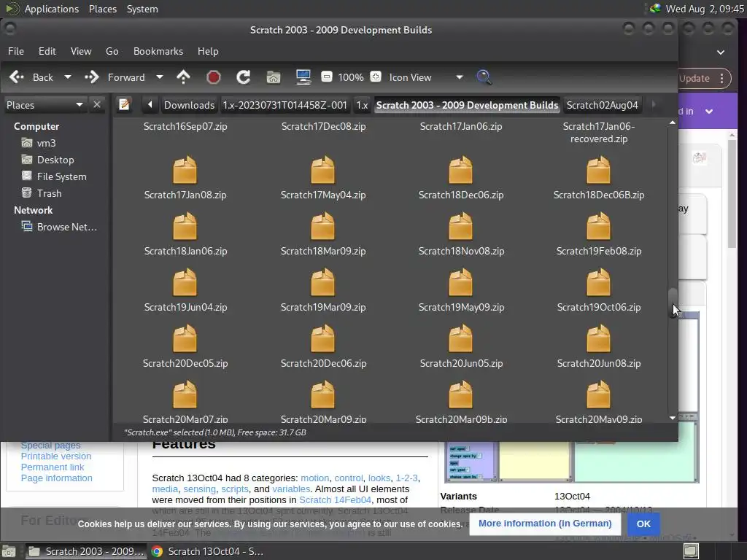
Task: Open the Places menu in top panel
Action: (x=103, y=9)
